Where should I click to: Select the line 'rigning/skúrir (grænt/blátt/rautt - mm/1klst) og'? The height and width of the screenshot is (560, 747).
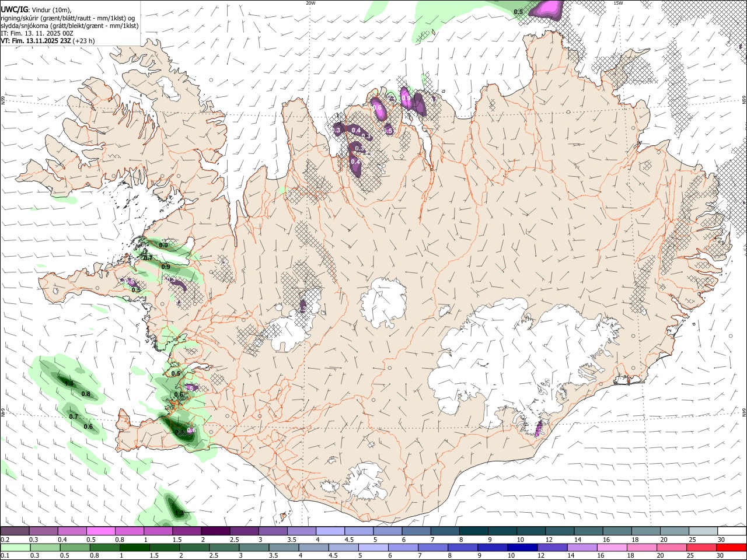[68, 17]
